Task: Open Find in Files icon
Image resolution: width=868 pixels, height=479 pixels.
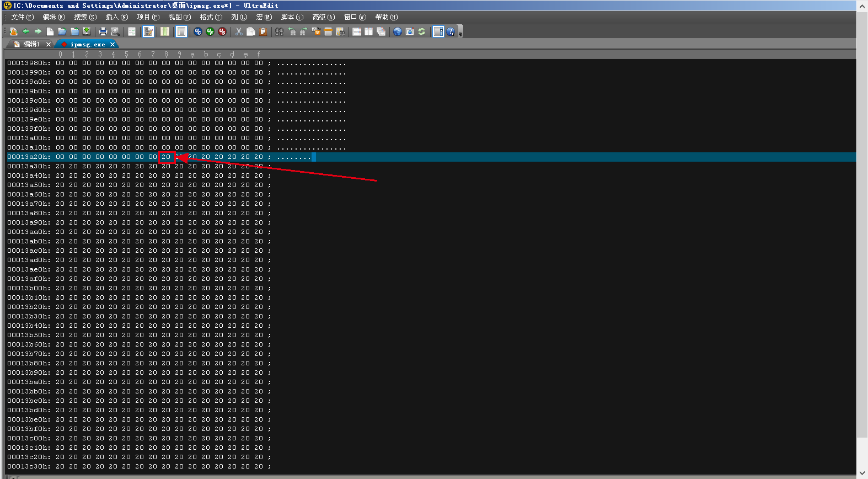Action: [340, 31]
